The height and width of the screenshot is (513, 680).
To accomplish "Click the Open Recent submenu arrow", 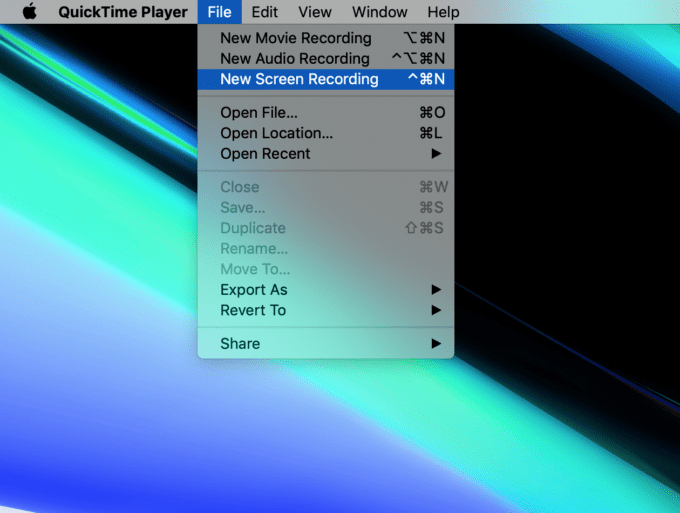I will tap(436, 154).
